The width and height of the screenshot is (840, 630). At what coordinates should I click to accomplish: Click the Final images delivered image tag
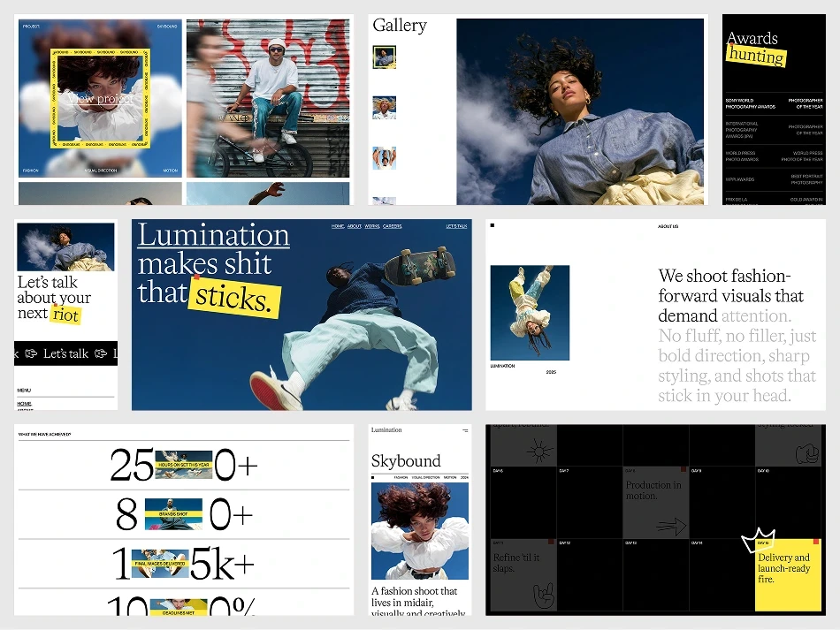[160, 563]
